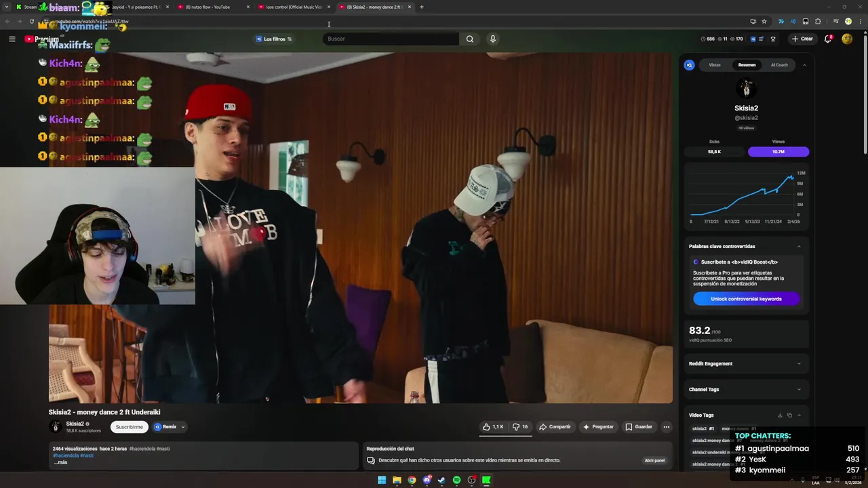The height and width of the screenshot is (488, 868).
Task: Toggle the Subs stat button
Action: point(714,152)
